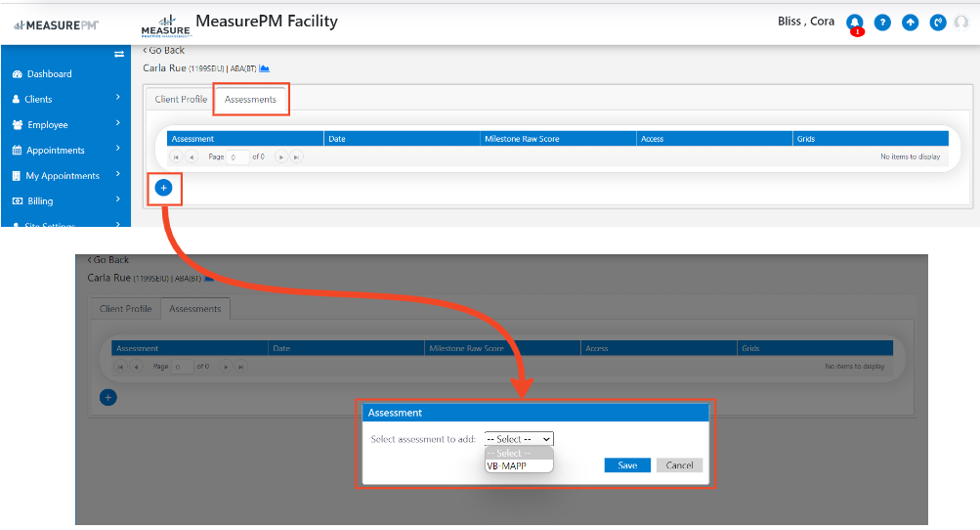The width and height of the screenshot is (980, 530).
Task: Expand the My Appointments menu chevron
Action: [x=117, y=174]
